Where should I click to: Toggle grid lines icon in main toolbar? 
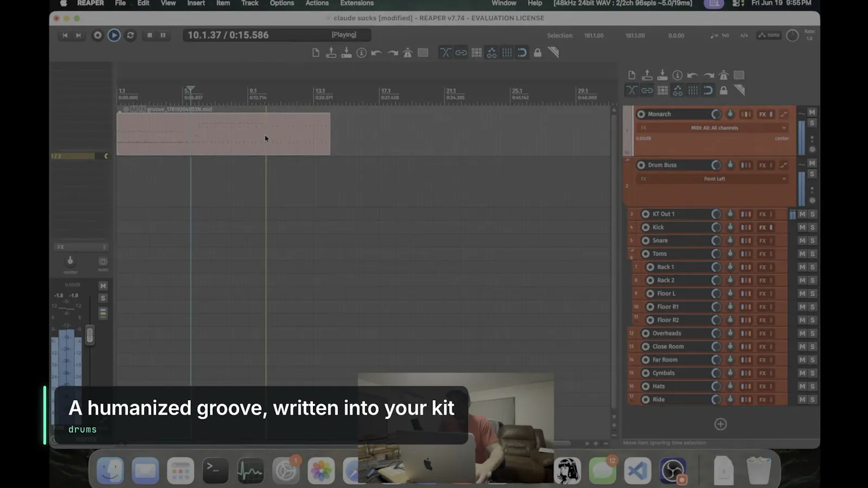pos(507,53)
